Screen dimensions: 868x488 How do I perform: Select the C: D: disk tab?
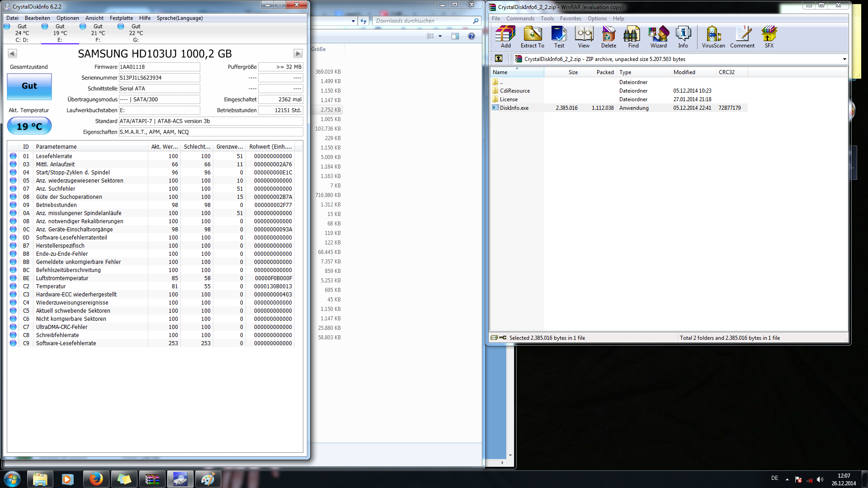[x=22, y=33]
